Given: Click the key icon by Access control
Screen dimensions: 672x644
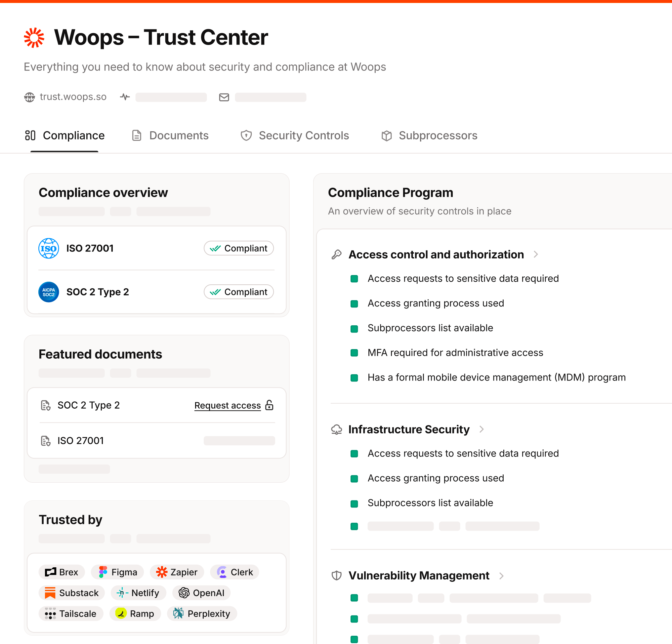Looking at the screenshot, I should [336, 255].
